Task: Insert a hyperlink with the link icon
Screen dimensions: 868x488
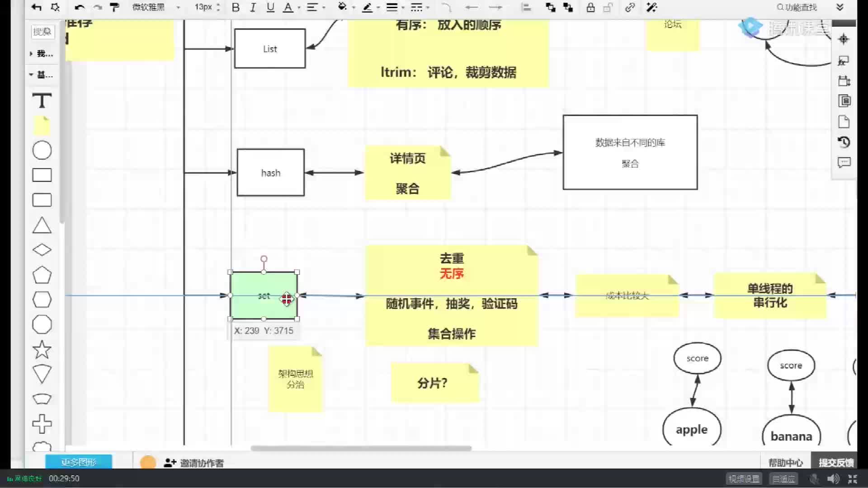Action: click(x=630, y=7)
